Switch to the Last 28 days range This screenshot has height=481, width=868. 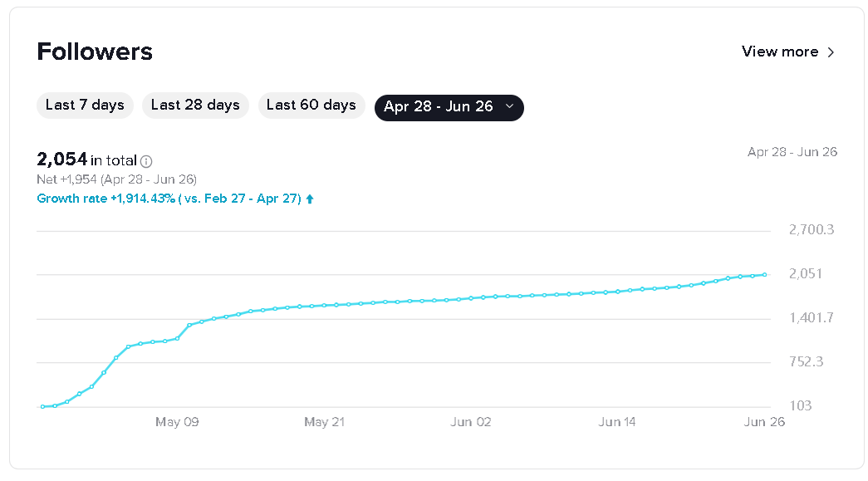(x=195, y=106)
